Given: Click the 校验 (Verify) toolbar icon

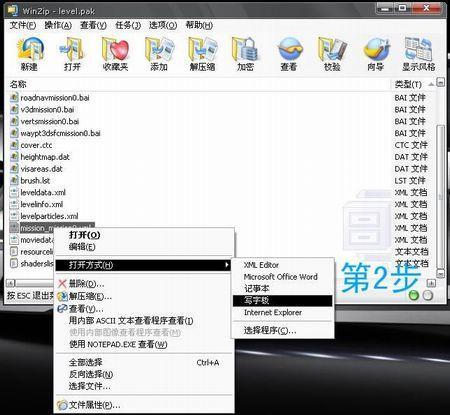Looking at the screenshot, I should click(x=332, y=54).
